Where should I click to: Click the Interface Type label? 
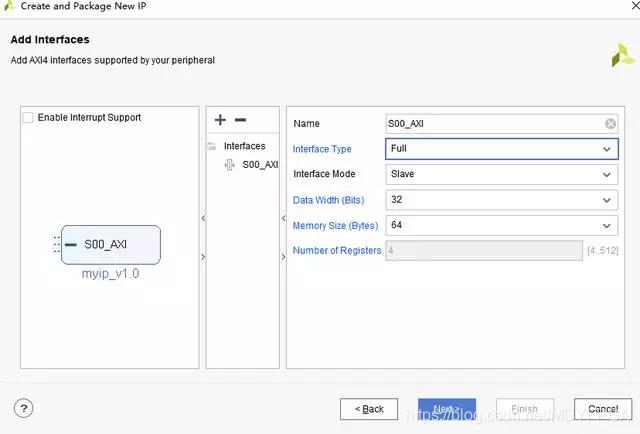pos(322,149)
